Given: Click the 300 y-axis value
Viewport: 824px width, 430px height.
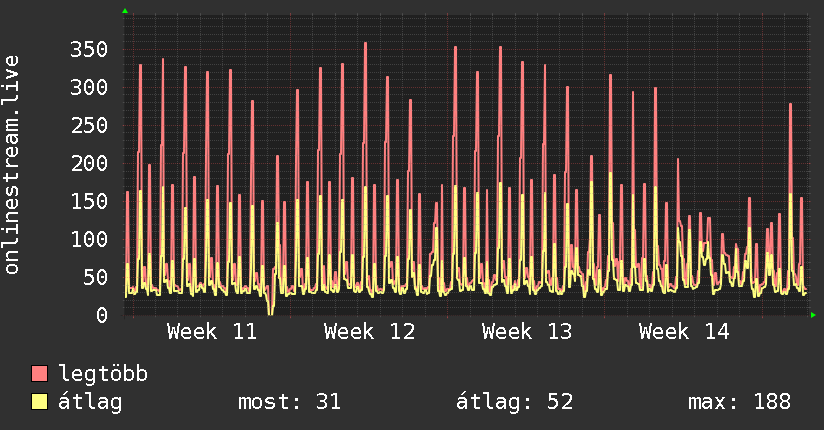Looking at the screenshot, I should coord(89,87).
